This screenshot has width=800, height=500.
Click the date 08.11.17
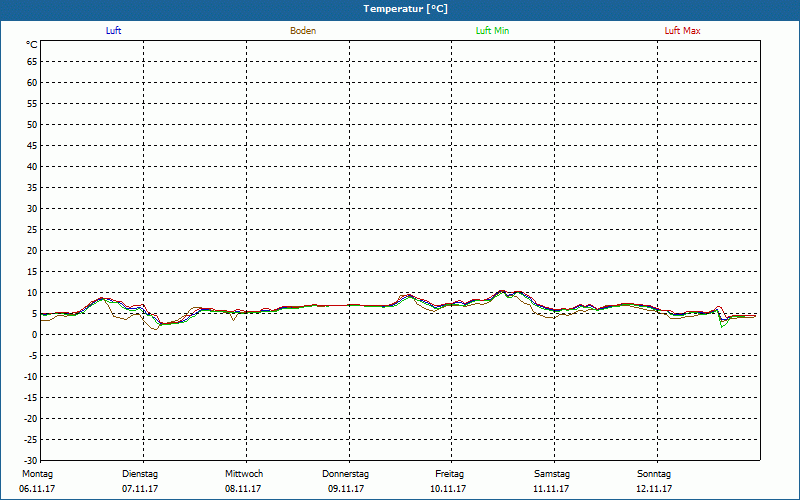coord(243,489)
